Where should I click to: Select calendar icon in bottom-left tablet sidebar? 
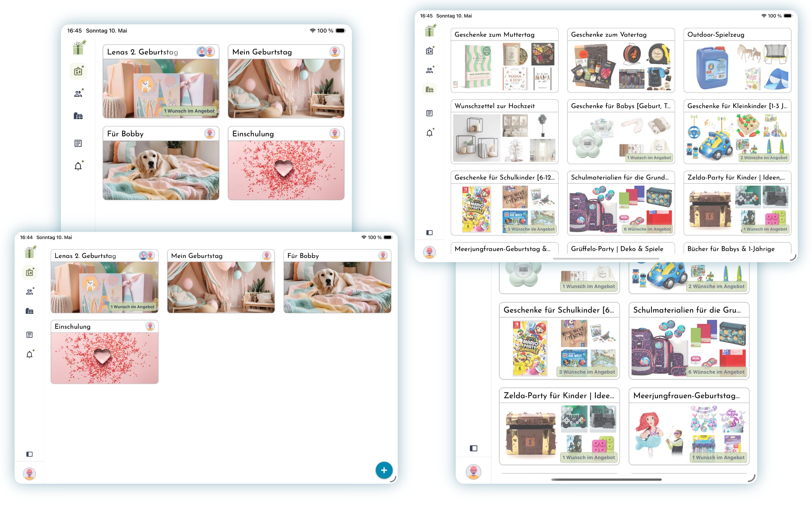point(30,272)
